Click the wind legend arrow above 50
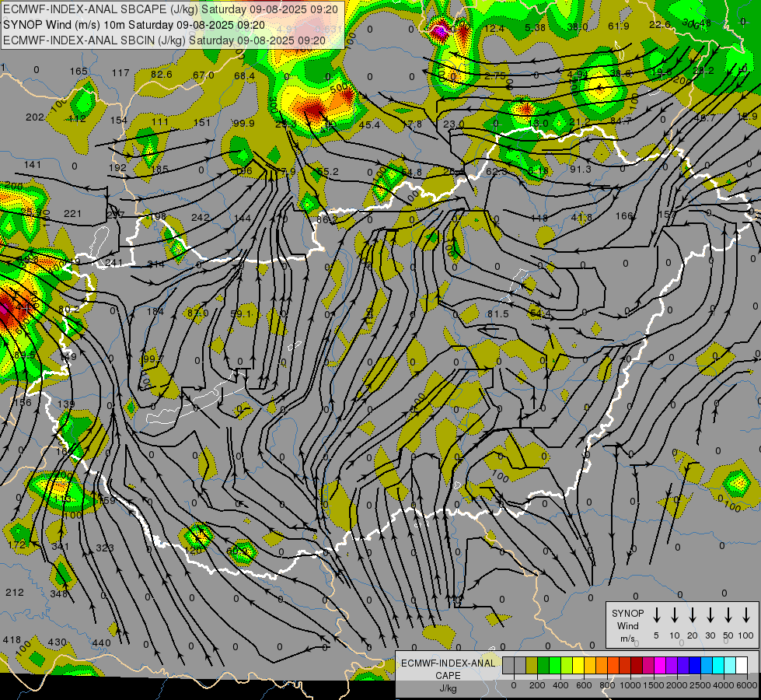The height and width of the screenshot is (700, 761). coord(728,615)
